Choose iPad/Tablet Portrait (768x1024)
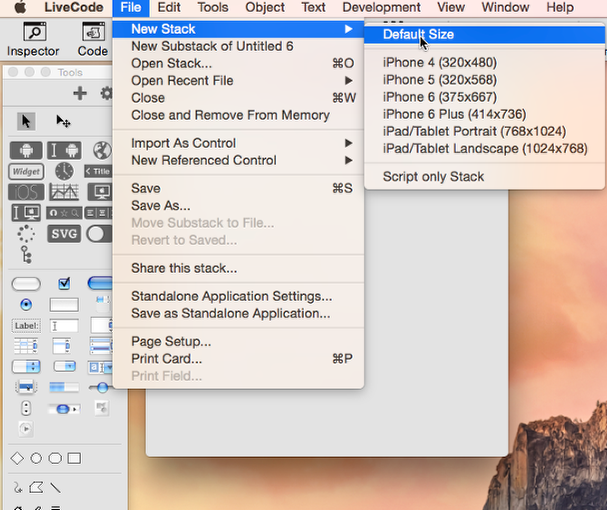The width and height of the screenshot is (607, 510). pyautogui.click(x=484, y=131)
